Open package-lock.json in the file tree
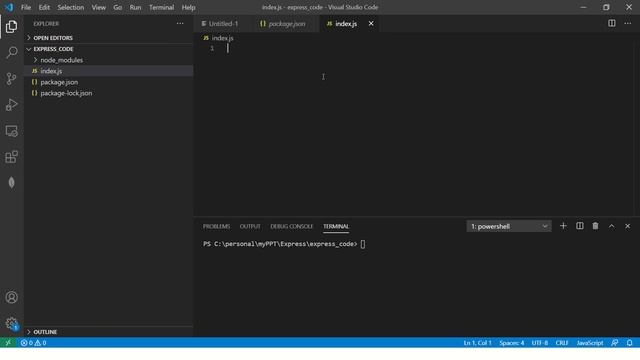This screenshot has width=640, height=360. 109,93
